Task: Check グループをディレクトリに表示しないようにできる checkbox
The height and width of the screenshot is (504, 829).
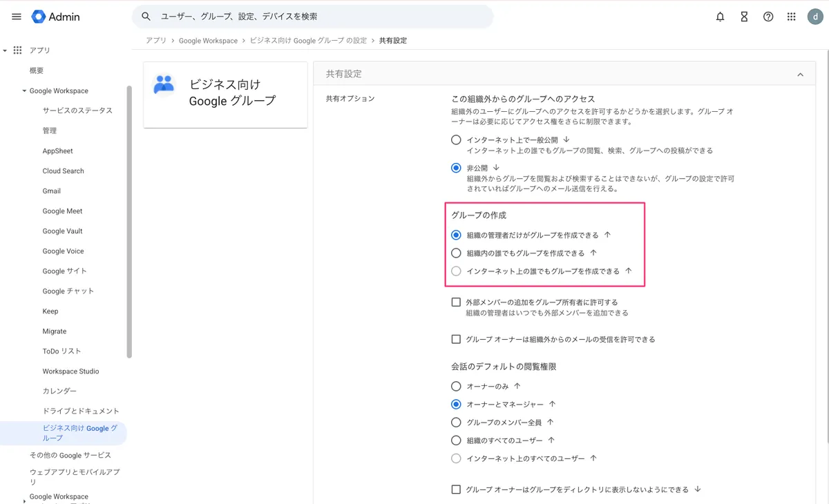Action: (x=456, y=490)
